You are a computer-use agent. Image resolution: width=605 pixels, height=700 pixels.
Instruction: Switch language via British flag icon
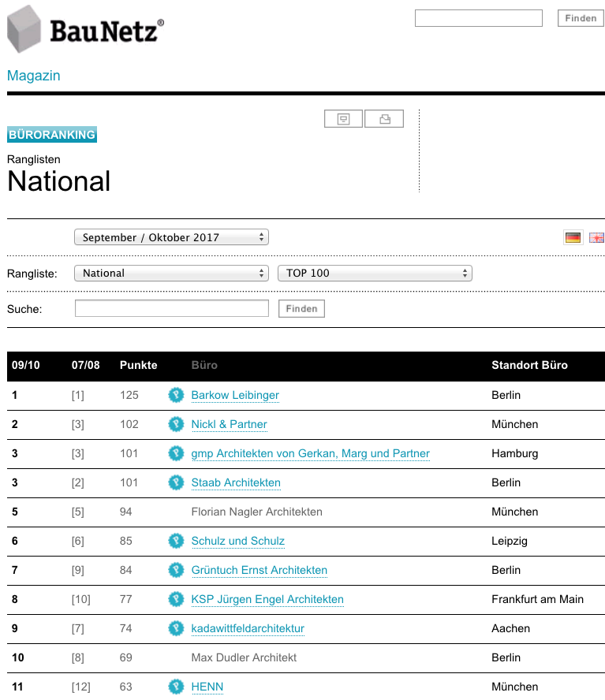point(596,237)
